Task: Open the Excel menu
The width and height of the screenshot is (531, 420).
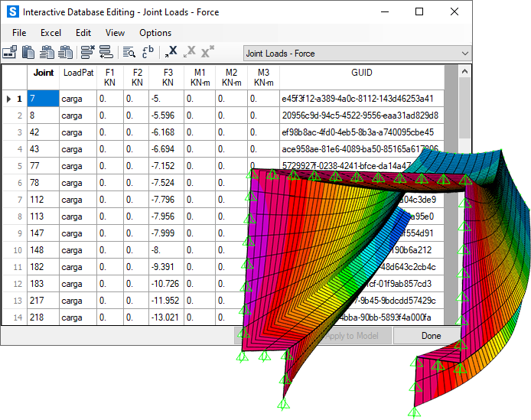Action: click(x=51, y=33)
